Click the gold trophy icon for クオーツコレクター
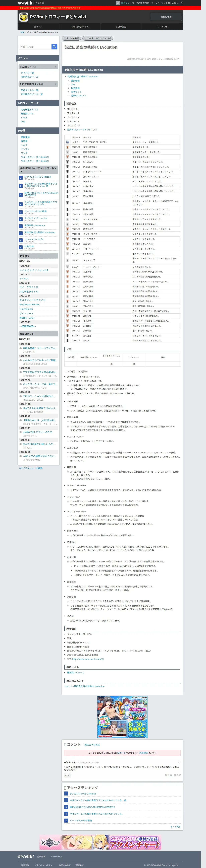Image resolution: width=206 pixels, height=868 pixels. click(67, 249)
